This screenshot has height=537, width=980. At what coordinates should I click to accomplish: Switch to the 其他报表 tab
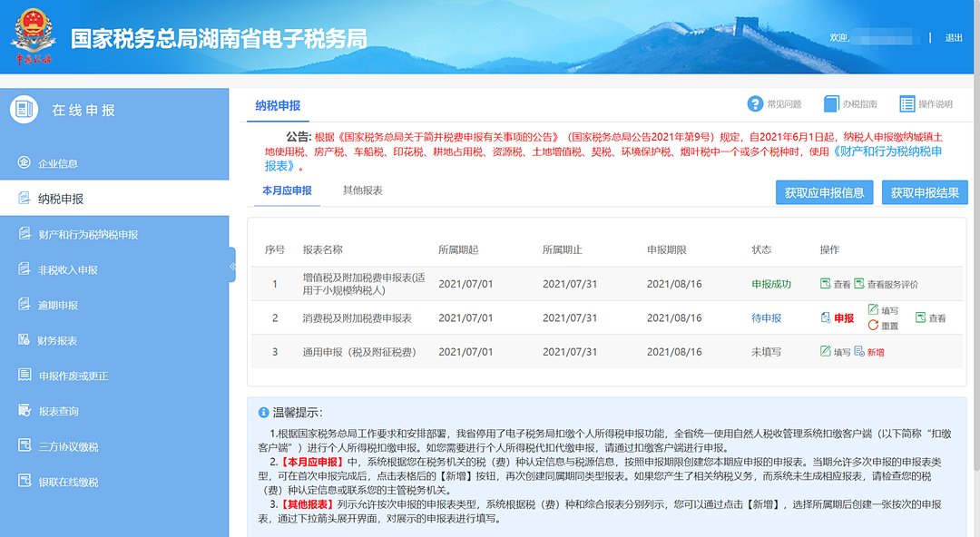[362, 190]
